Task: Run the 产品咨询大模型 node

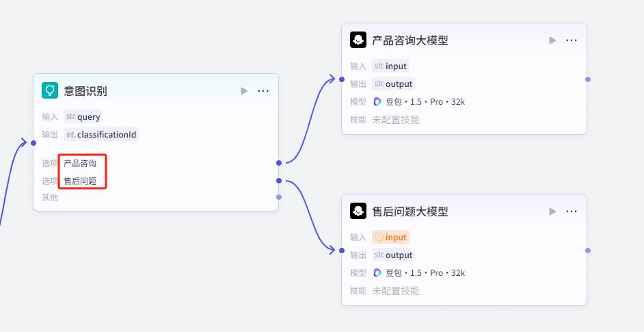Action: pyautogui.click(x=552, y=40)
